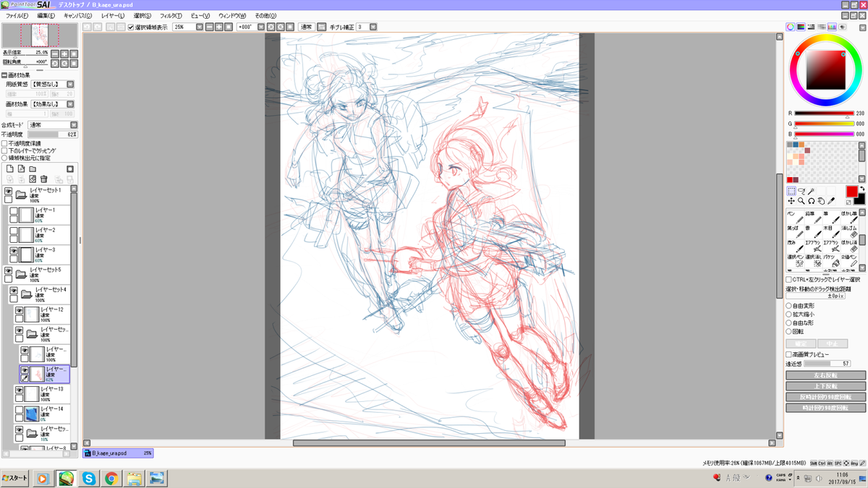Open Chrome from the taskbar
Viewport: 868px width, 488px height.
point(111,478)
